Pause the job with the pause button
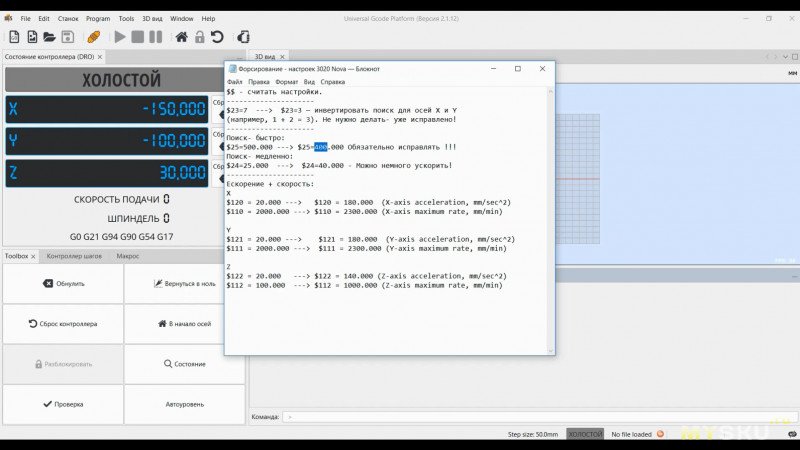 (x=156, y=37)
